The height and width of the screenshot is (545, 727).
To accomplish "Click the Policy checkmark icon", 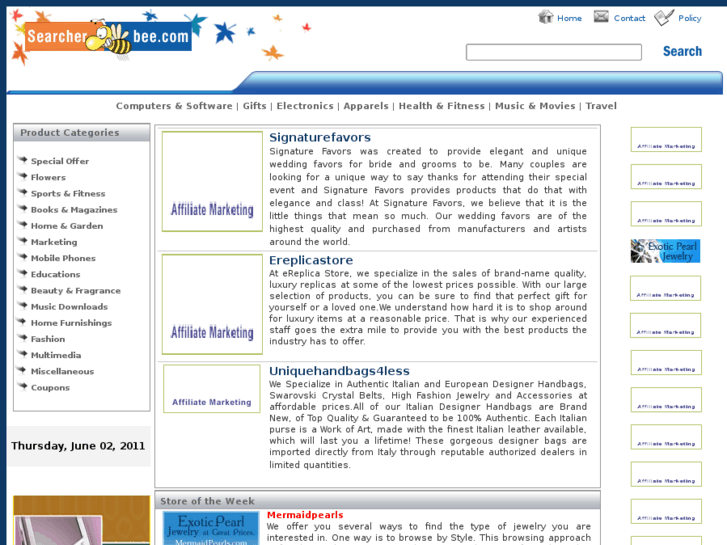I will 663,18.
